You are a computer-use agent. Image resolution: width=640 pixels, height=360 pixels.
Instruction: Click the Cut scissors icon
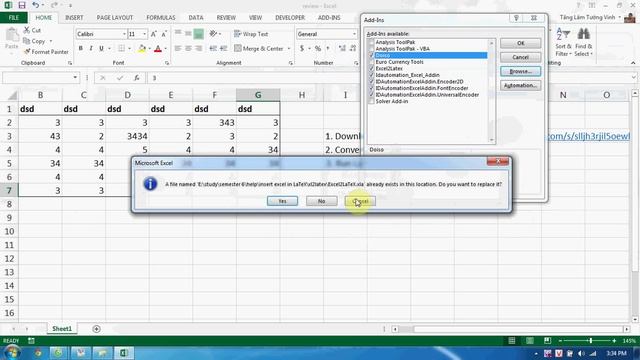(27, 30)
